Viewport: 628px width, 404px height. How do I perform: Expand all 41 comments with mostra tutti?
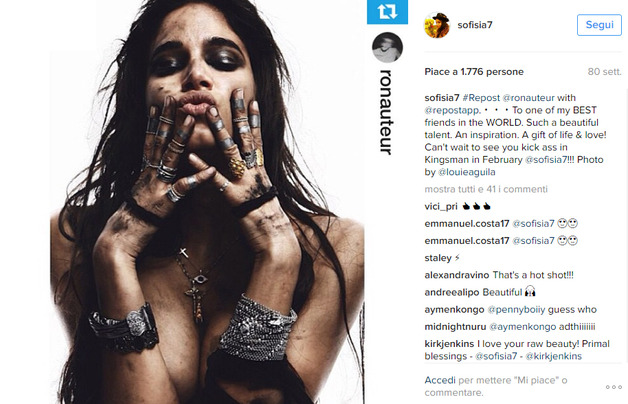tap(486, 189)
